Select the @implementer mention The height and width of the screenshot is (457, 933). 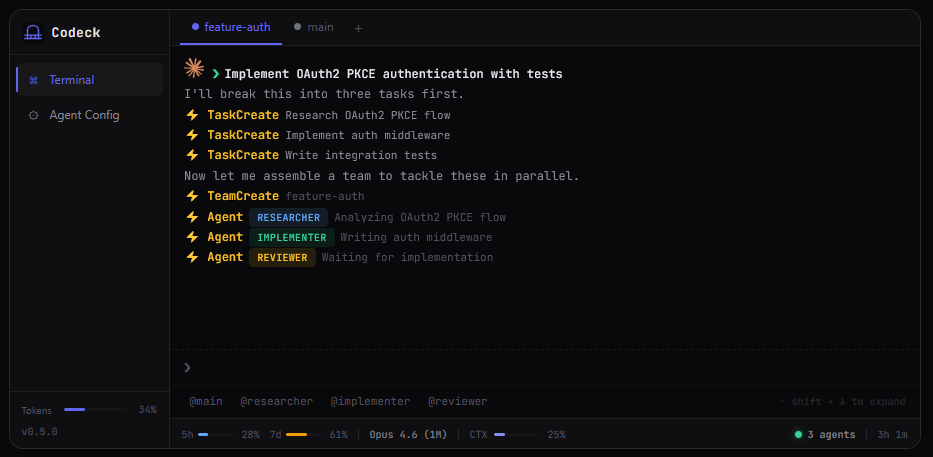point(370,402)
